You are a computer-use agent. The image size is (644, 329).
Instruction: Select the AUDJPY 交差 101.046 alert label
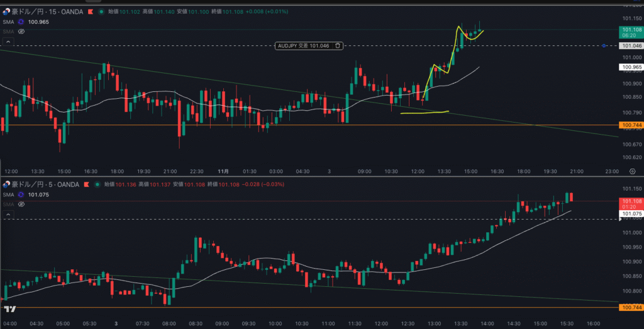(x=303, y=45)
